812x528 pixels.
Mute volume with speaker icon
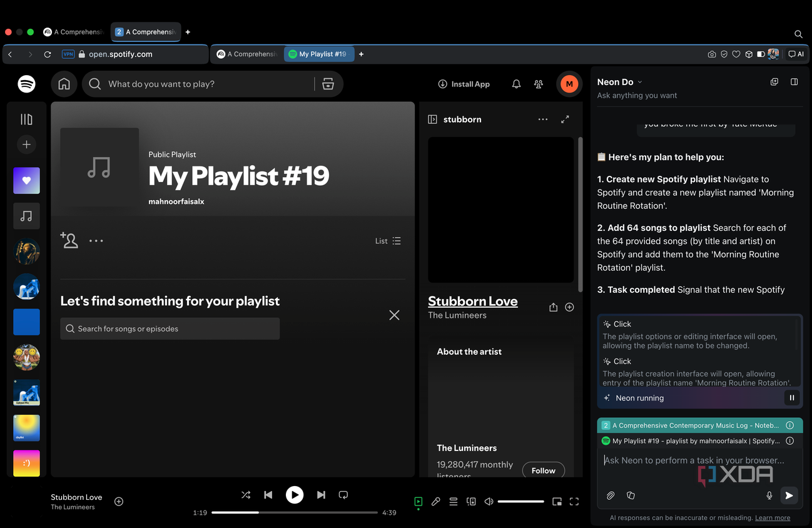489,501
